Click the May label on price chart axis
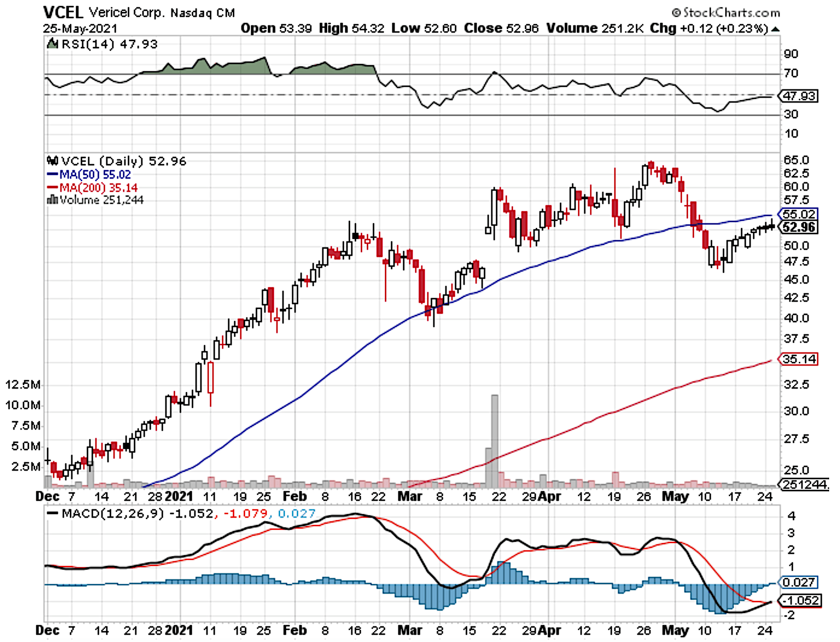 675,496
